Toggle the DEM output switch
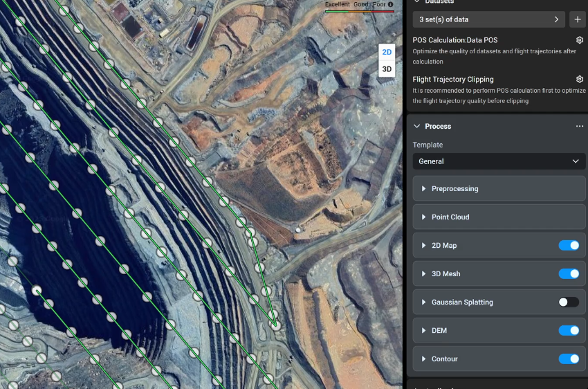 point(569,331)
